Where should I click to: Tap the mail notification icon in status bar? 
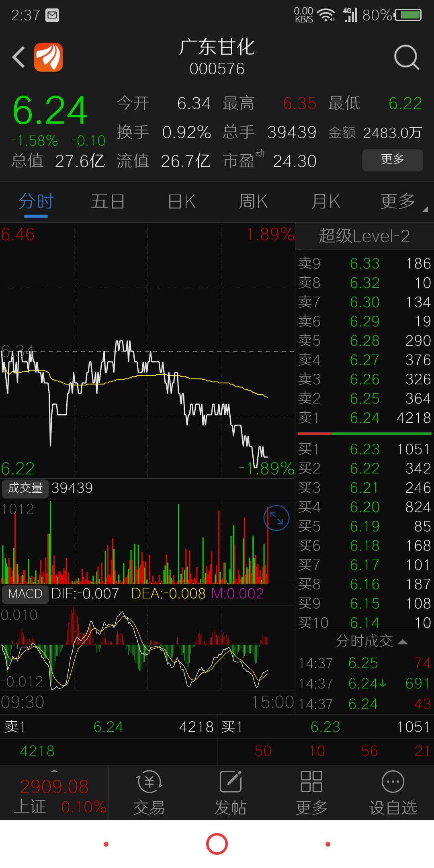click(x=52, y=15)
